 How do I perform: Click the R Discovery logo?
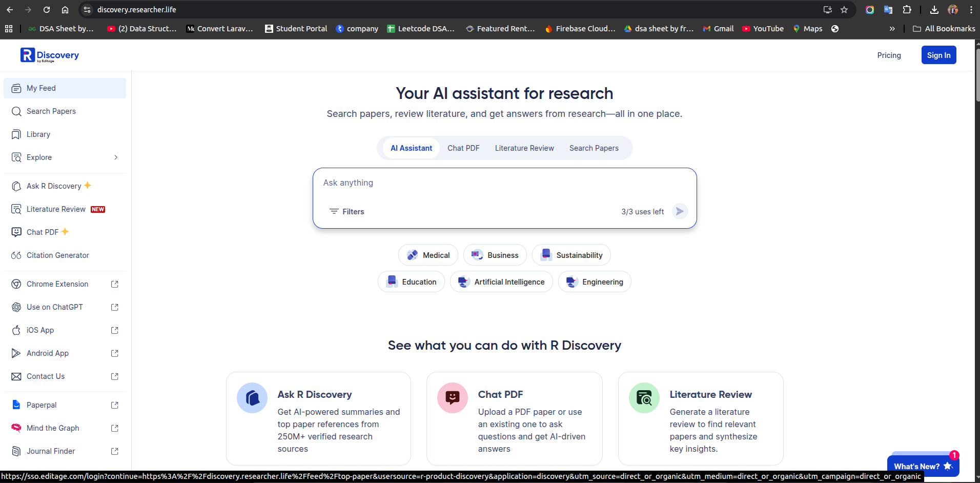[50, 55]
